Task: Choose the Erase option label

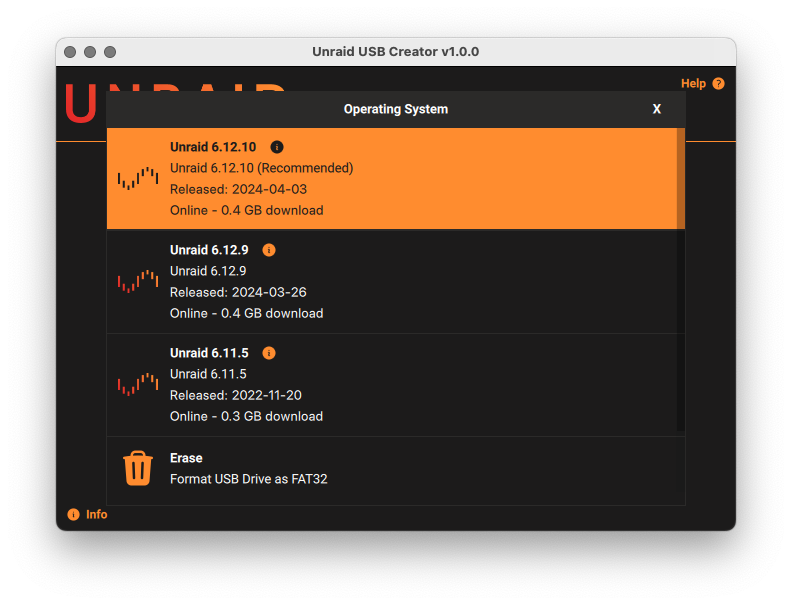Action: (x=186, y=458)
